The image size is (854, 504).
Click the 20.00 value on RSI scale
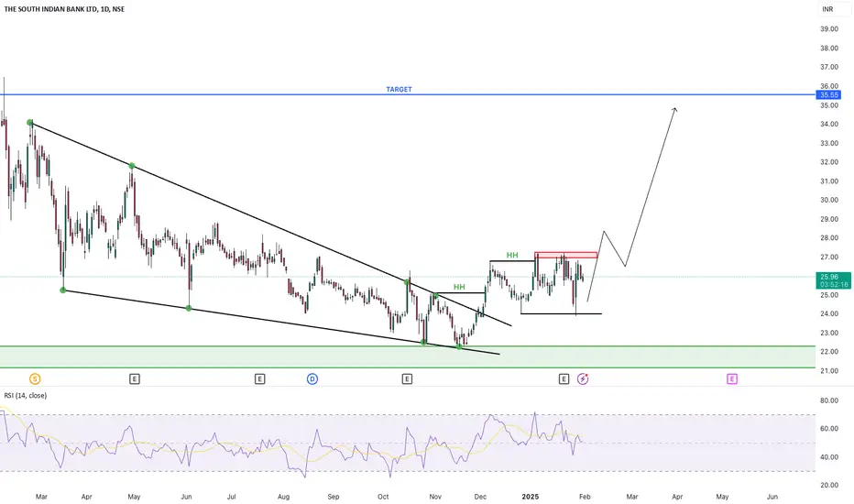(829, 486)
